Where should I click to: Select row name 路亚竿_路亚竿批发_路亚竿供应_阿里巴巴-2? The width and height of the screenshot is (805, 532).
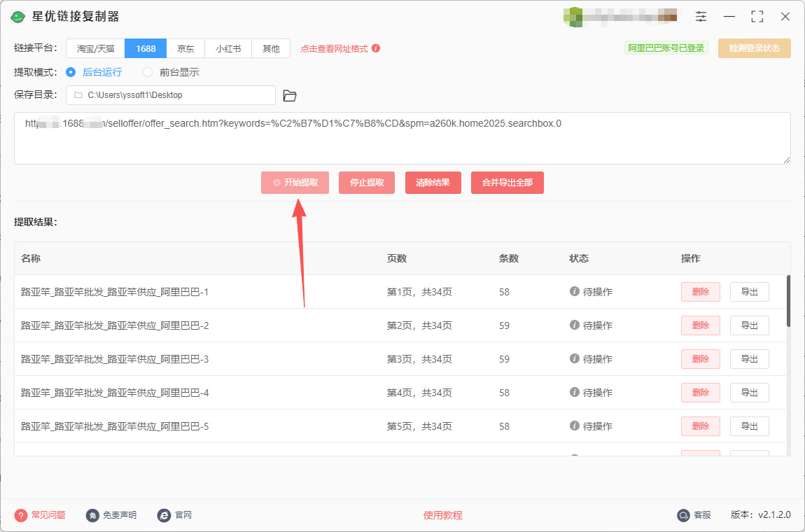(115, 325)
